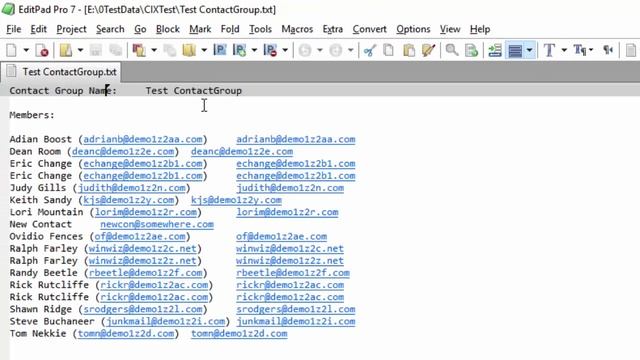The image size is (640, 360).
Task: Click adrianb@demo1z2aa.com link inside the parentheses
Action: point(143,140)
